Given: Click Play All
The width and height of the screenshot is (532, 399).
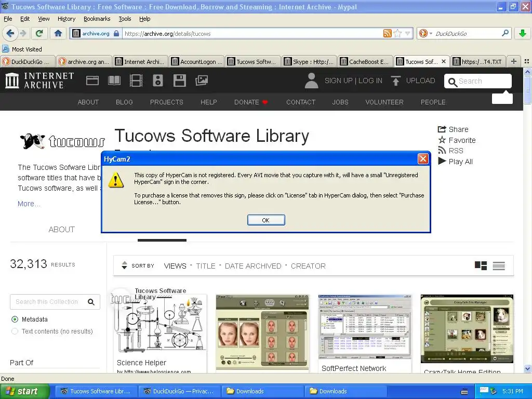Looking at the screenshot, I should pos(455,162).
